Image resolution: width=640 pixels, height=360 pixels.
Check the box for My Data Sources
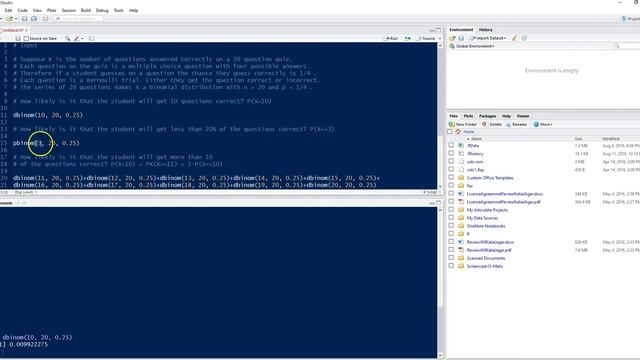click(x=451, y=218)
